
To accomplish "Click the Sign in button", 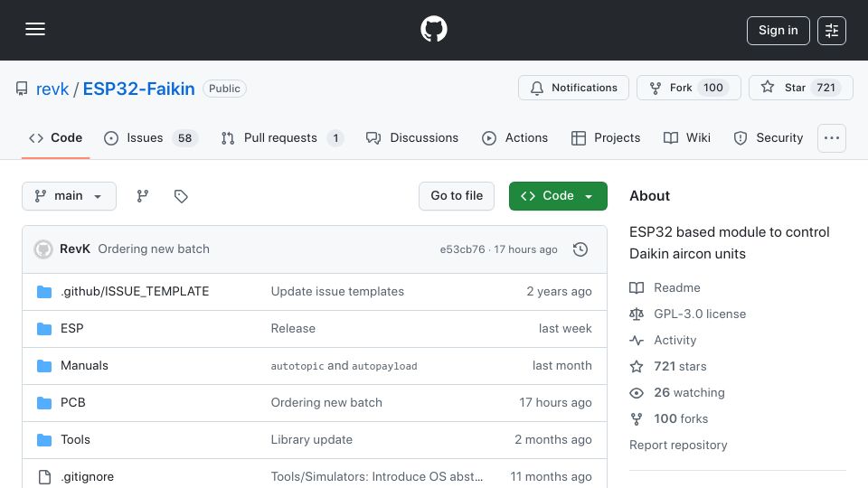I will pos(778,31).
